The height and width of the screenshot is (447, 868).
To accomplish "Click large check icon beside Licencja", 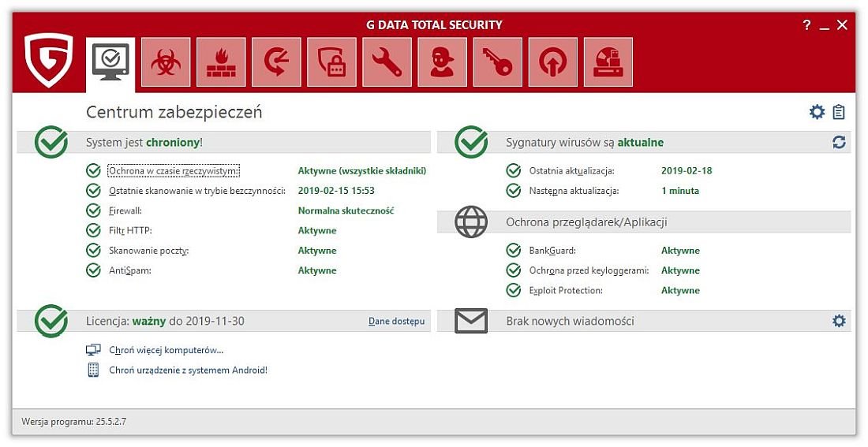I will [x=51, y=321].
